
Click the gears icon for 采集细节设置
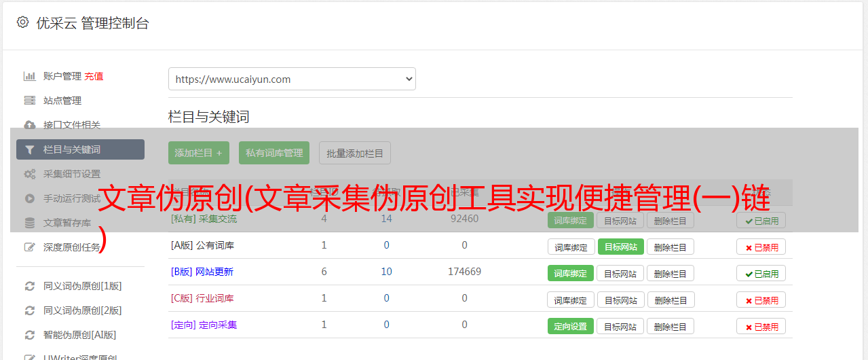pyautogui.click(x=30, y=174)
